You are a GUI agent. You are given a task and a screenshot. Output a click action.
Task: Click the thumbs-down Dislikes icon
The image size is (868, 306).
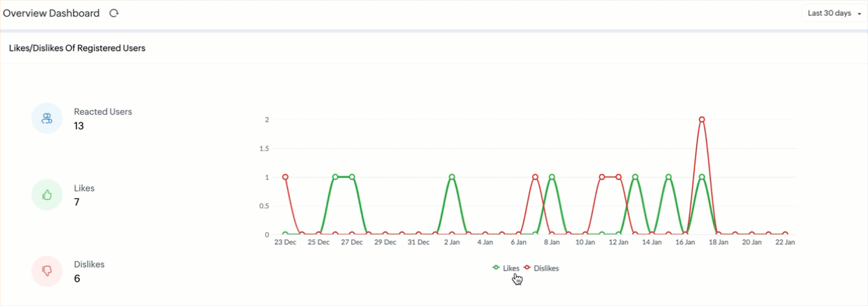tap(47, 271)
